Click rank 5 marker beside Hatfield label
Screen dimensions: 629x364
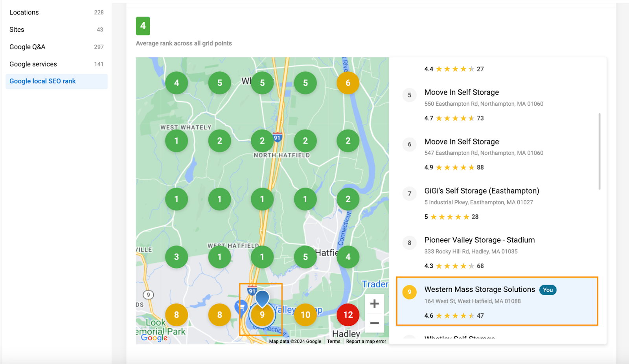click(x=305, y=257)
